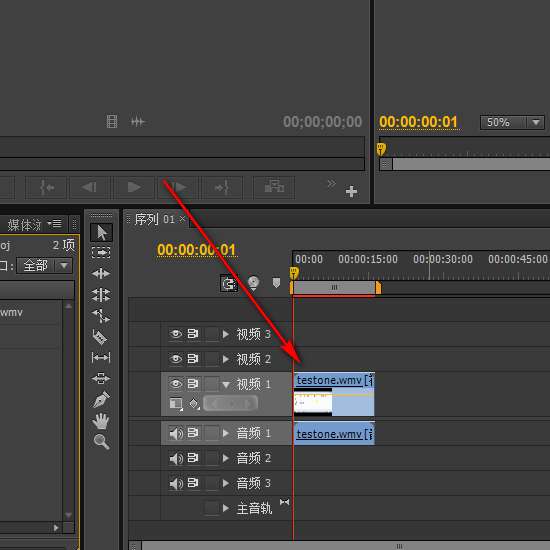Screen dimensions: 550x550
Task: Click the program monitor playhead marker
Action: tap(381, 149)
